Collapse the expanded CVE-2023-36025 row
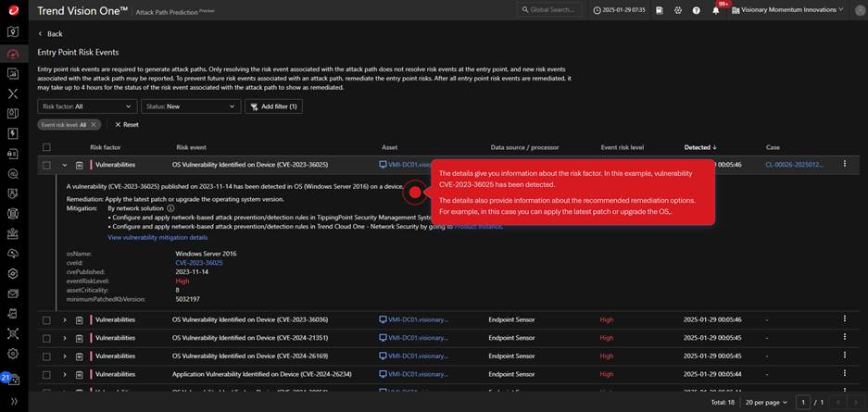Image resolution: width=868 pixels, height=412 pixels. coord(65,165)
